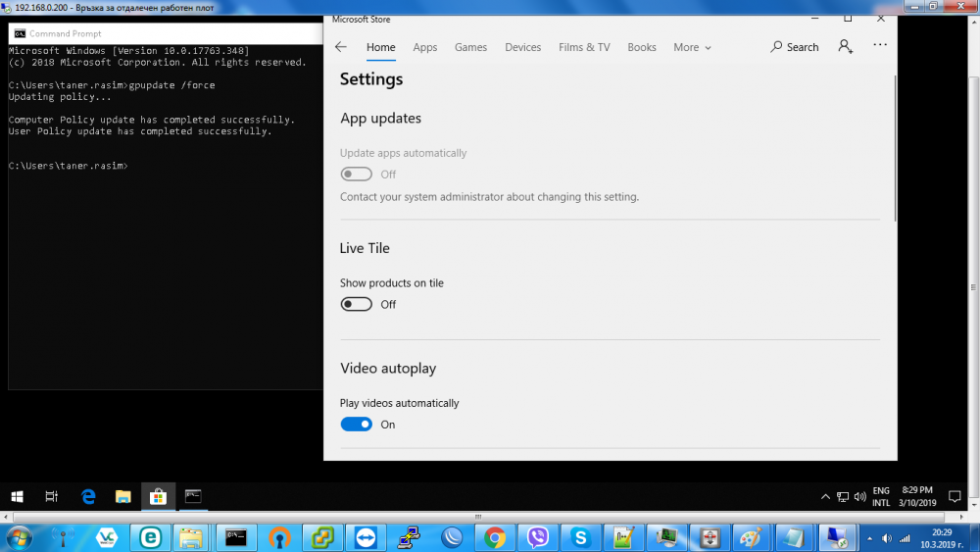Select Command Prompt icon on remote taskbar
The height and width of the screenshot is (552, 980).
193,496
